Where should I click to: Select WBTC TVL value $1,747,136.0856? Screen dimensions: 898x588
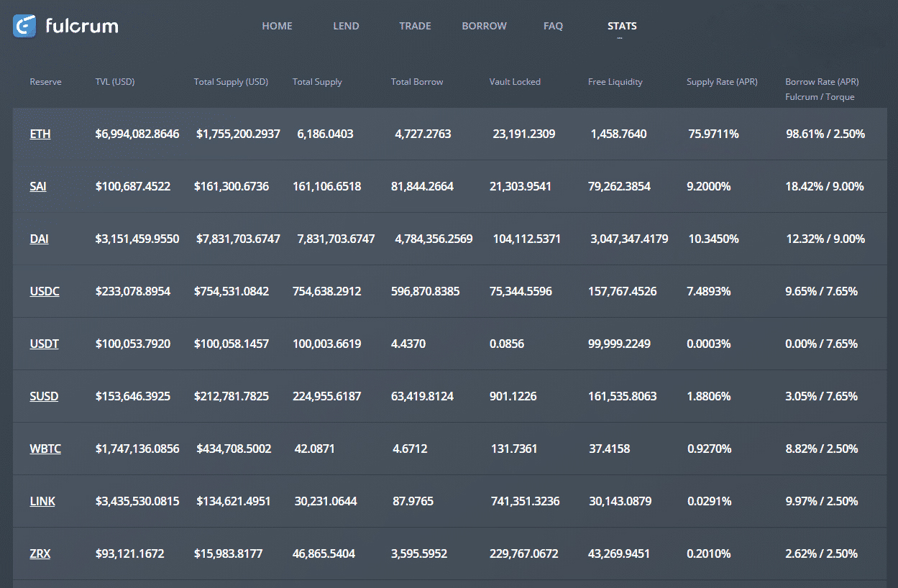(x=137, y=449)
